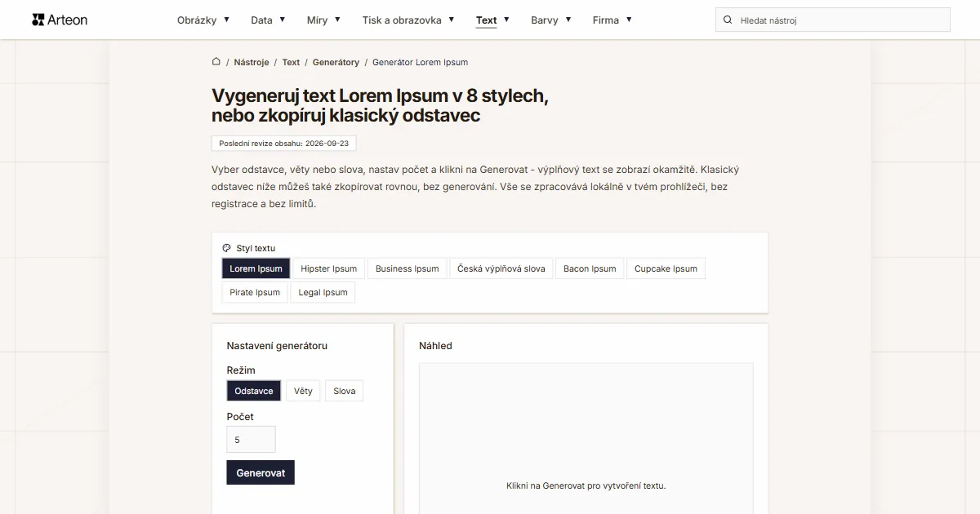Click the Náhled preview area
The height and width of the screenshot is (514, 980).
[x=586, y=438]
